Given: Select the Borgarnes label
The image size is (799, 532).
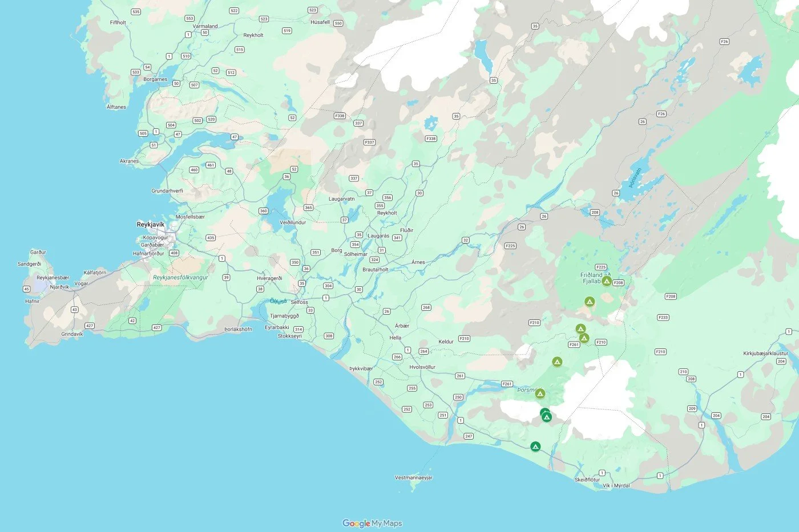Looking at the screenshot, I should pyautogui.click(x=155, y=79).
